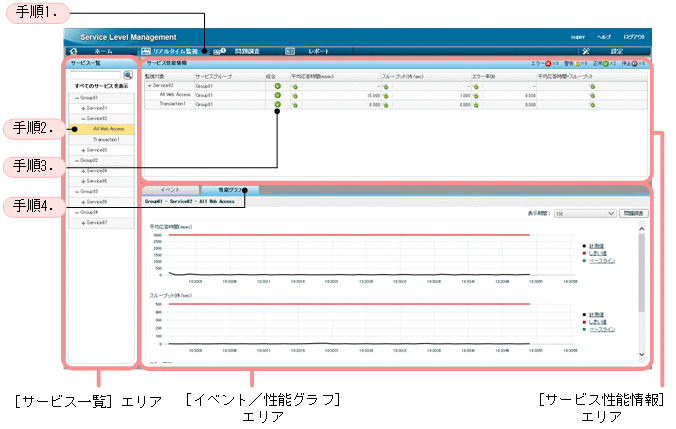Click ベースライン legend link in response time graph
The width and height of the screenshot is (676, 429).
click(602, 260)
